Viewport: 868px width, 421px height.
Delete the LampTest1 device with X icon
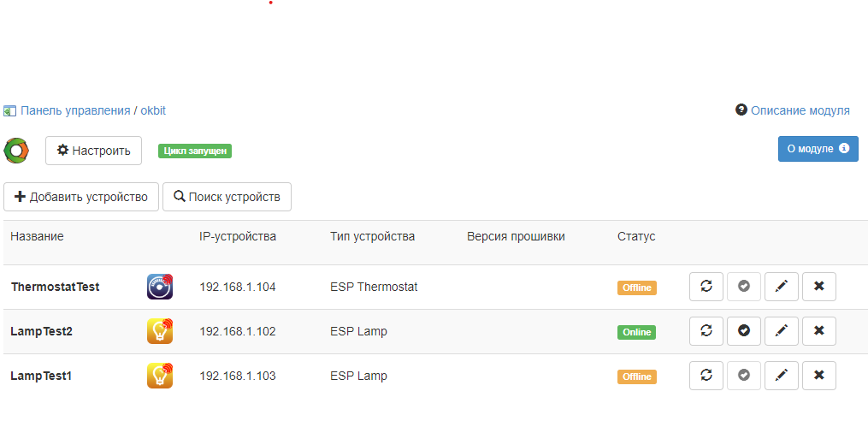click(x=818, y=376)
